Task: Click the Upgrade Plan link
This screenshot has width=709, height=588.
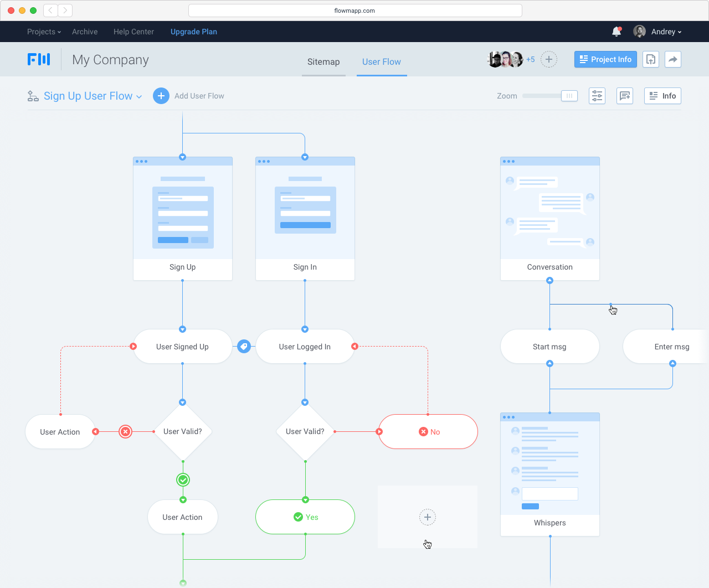Action: [x=194, y=32]
